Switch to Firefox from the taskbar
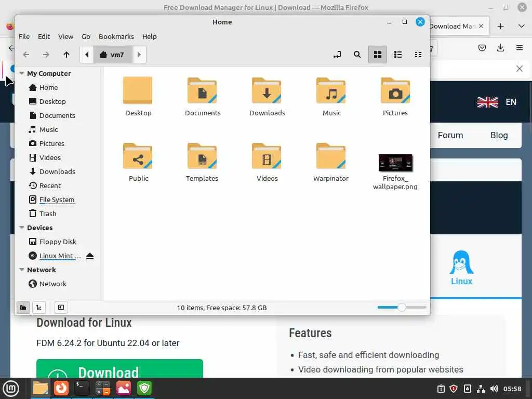The width and height of the screenshot is (532, 399). coord(61,389)
